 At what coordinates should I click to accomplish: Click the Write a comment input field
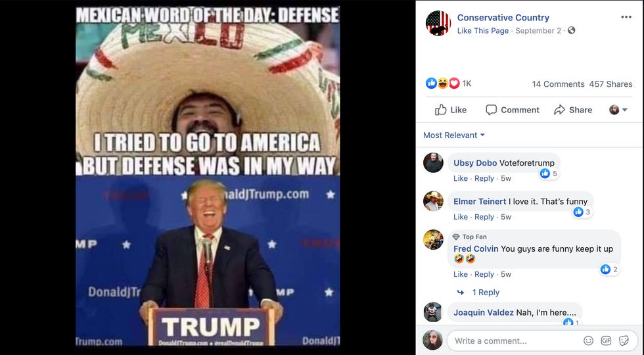coord(513,341)
